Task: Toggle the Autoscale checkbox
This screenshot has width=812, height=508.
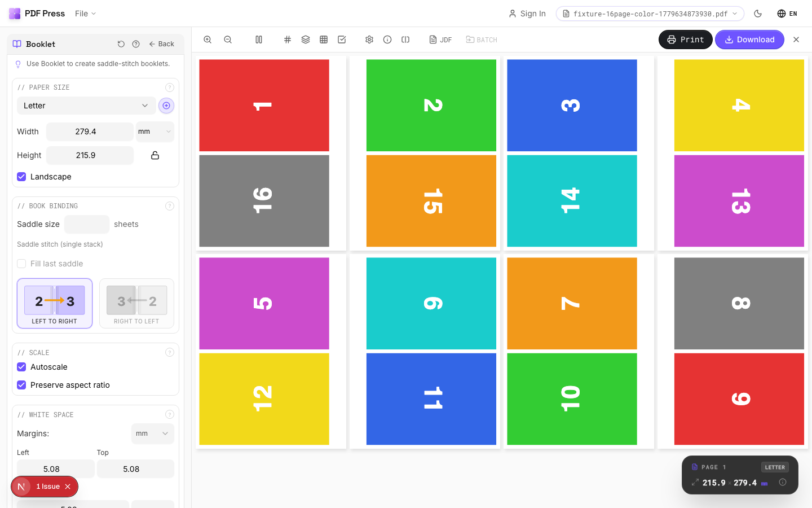Action: pyautogui.click(x=21, y=367)
